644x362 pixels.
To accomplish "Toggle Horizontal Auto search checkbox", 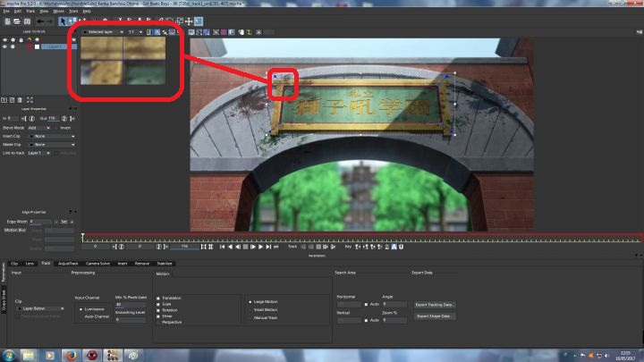I will click(x=366, y=305).
